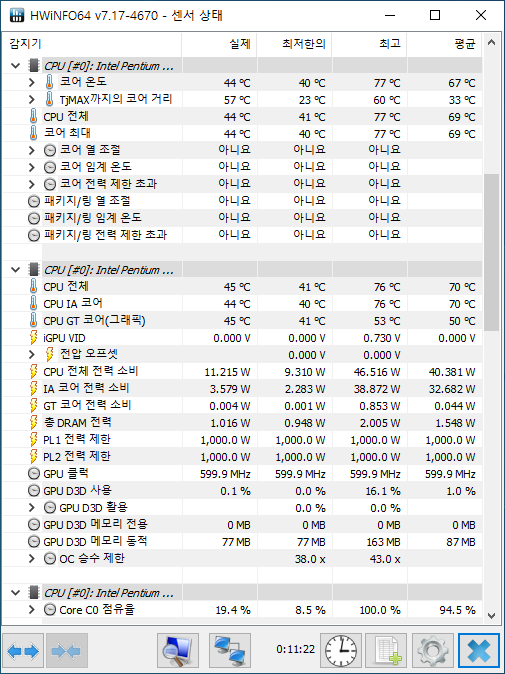Select the IA 코어 전력 소비 row
Screen dimensions: 505x674
tap(242, 389)
